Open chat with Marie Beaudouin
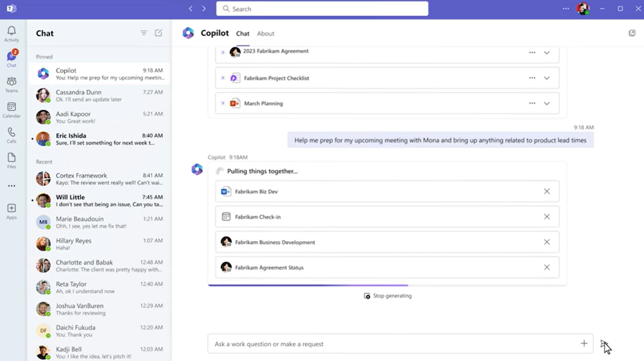Image resolution: width=644 pixels, height=361 pixels. point(100,222)
